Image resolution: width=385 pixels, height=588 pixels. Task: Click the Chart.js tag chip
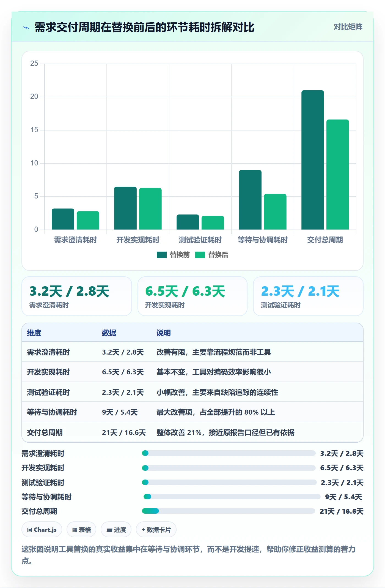42,530
